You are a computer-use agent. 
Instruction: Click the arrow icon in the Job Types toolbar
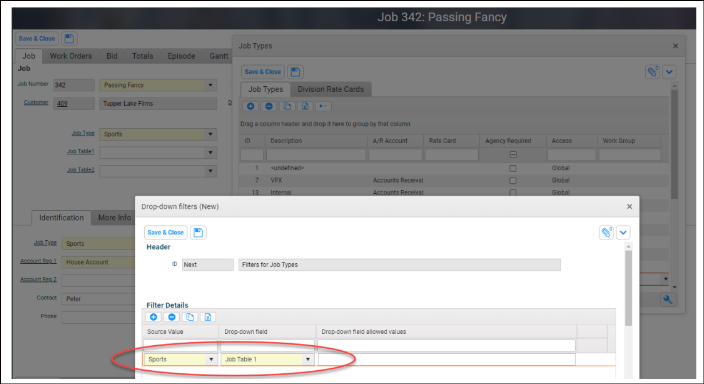(323, 106)
